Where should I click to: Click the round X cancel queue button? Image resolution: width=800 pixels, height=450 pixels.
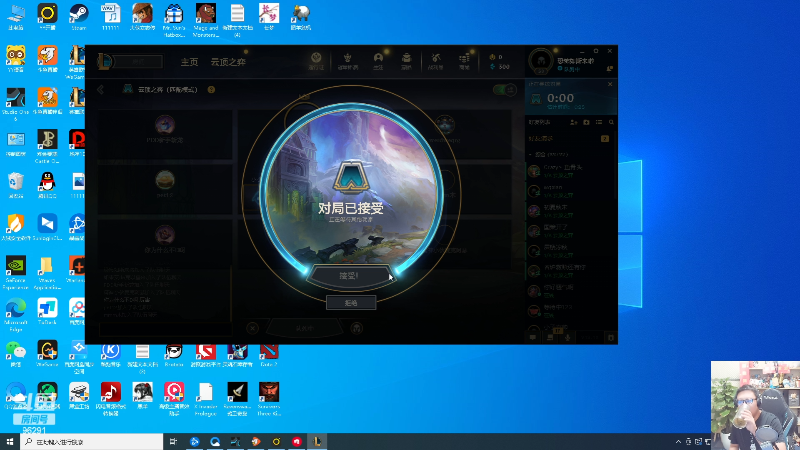pyautogui.click(x=253, y=328)
